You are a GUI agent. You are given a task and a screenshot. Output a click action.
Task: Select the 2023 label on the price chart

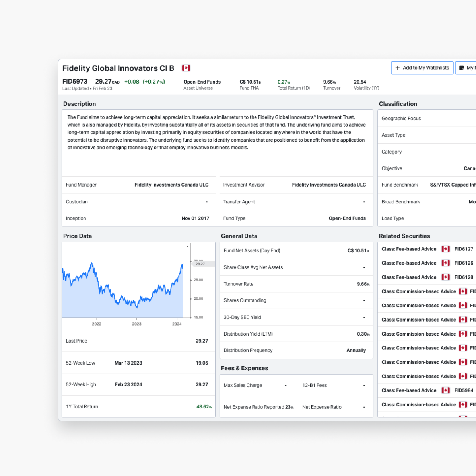click(137, 324)
